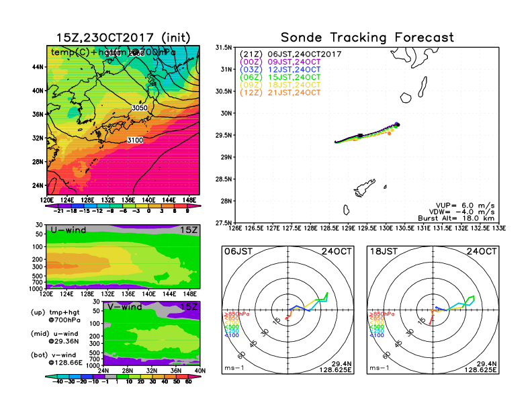Click ring label '60' in 06JST hodograph

pyautogui.click(x=242, y=355)
